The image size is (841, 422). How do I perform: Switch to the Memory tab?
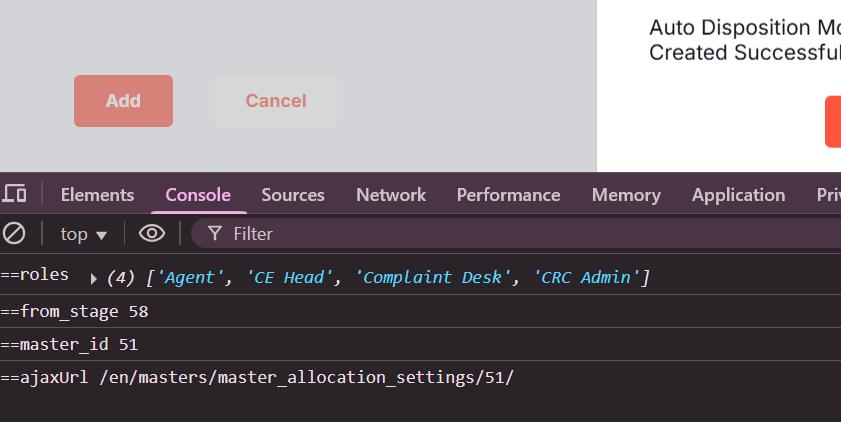tap(626, 195)
